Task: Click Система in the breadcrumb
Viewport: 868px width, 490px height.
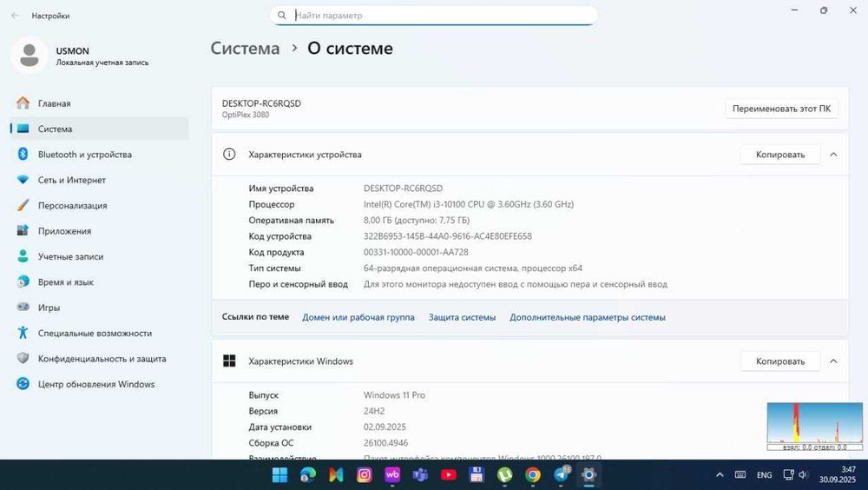Action: pos(246,49)
